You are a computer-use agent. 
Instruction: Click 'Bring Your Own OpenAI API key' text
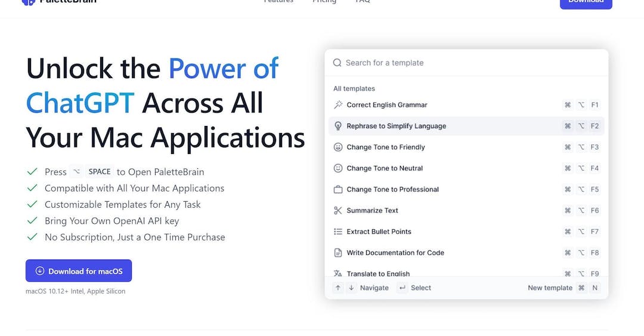pyautogui.click(x=112, y=221)
